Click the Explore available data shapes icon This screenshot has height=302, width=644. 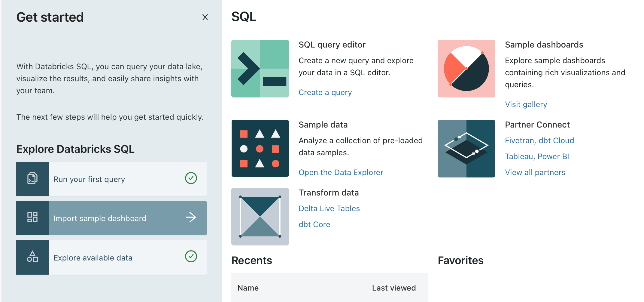(32, 257)
